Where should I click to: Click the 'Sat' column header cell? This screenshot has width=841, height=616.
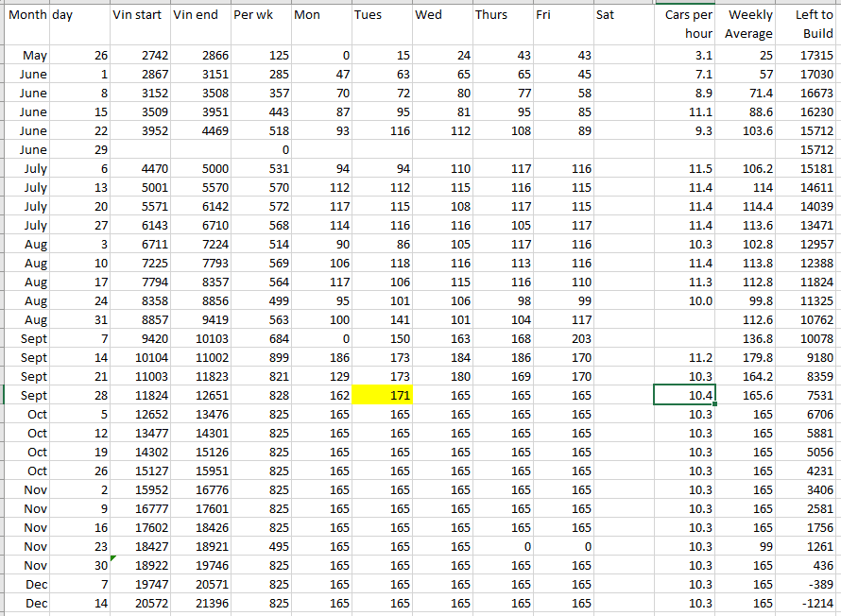click(622, 15)
